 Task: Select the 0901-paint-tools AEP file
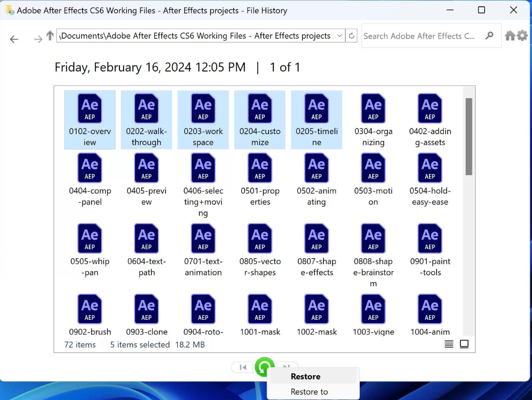click(430, 250)
